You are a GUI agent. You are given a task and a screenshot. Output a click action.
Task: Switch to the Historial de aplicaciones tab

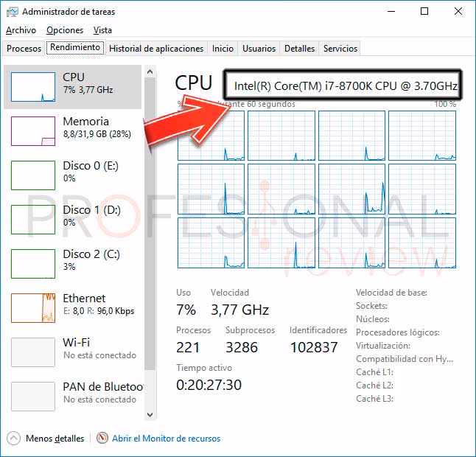[x=156, y=49]
